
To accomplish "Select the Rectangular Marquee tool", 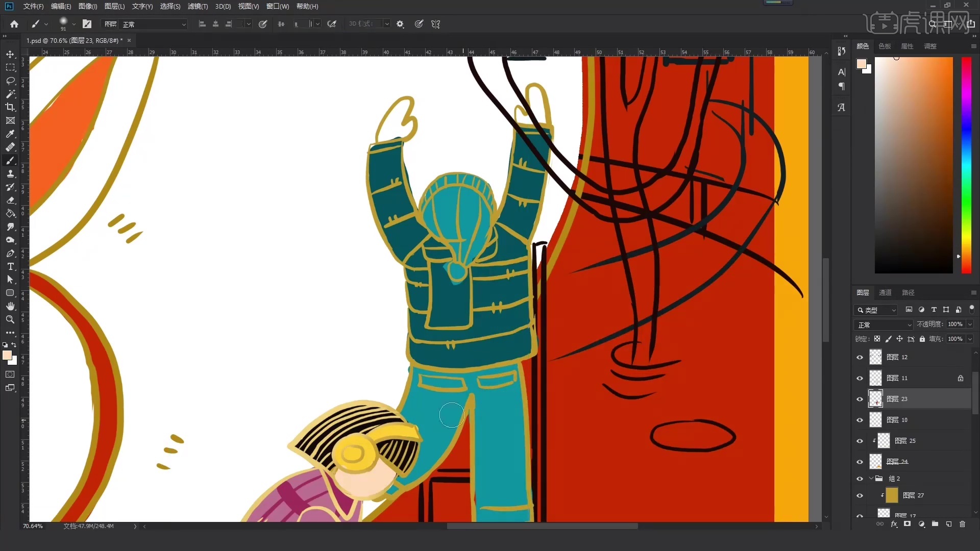I will coord(10,67).
